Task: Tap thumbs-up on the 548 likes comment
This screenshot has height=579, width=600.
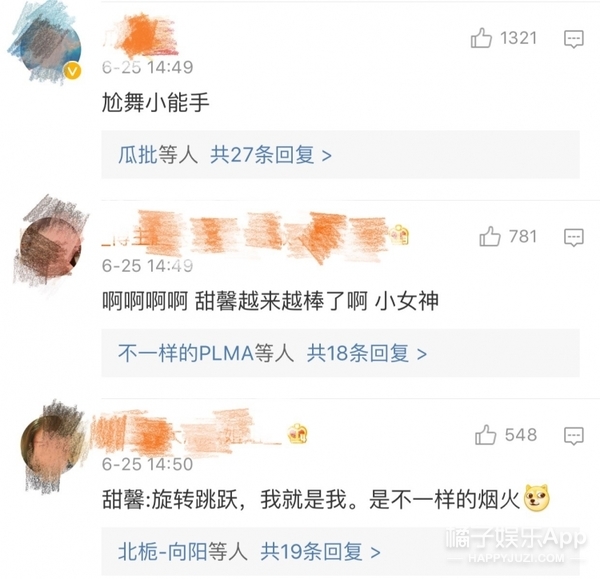Action: coord(485,435)
